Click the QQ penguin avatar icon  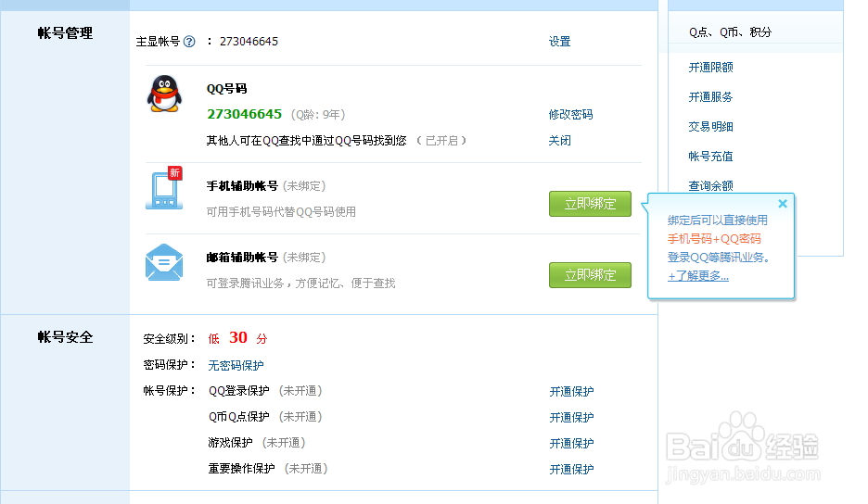164,94
